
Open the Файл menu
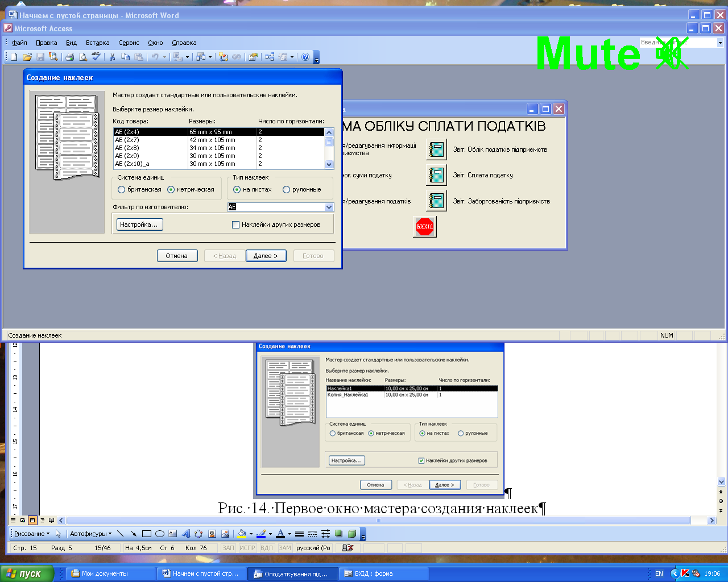pos(19,43)
